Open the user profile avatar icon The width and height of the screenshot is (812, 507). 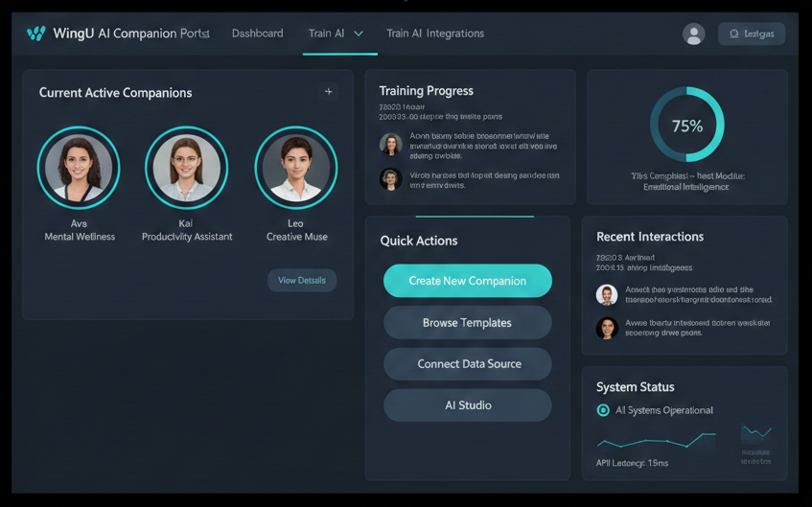693,34
